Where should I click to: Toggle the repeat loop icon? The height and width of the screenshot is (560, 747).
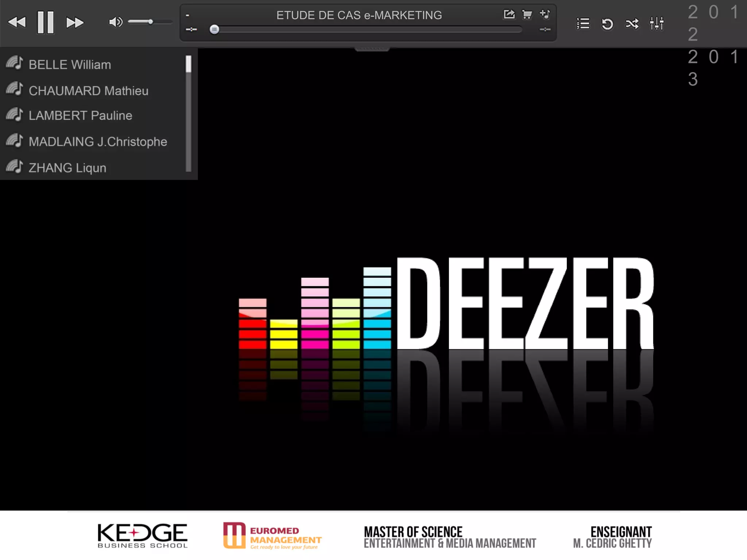point(607,24)
